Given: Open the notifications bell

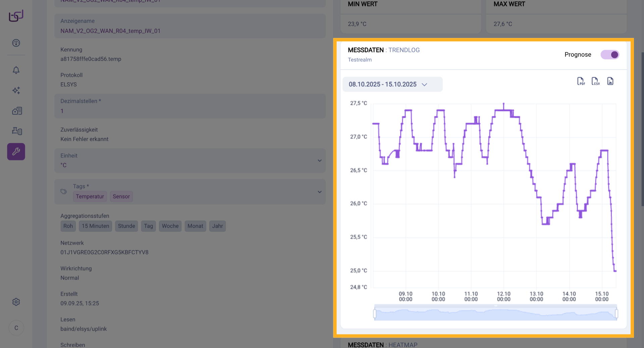Looking at the screenshot, I should tap(16, 70).
